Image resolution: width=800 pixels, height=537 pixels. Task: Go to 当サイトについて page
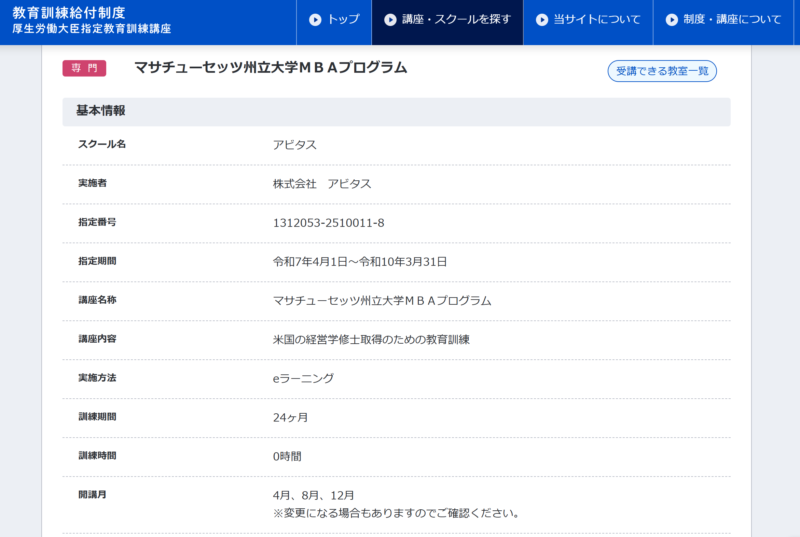tap(588, 22)
